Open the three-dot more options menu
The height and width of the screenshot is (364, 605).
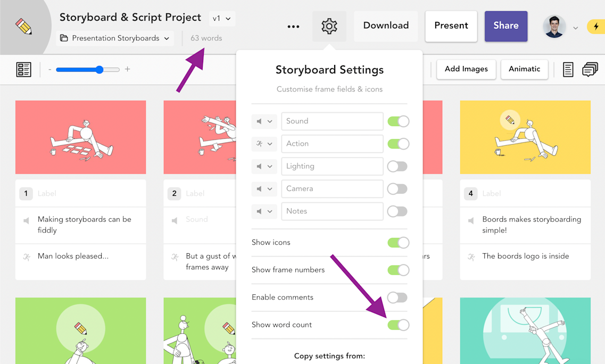(293, 27)
